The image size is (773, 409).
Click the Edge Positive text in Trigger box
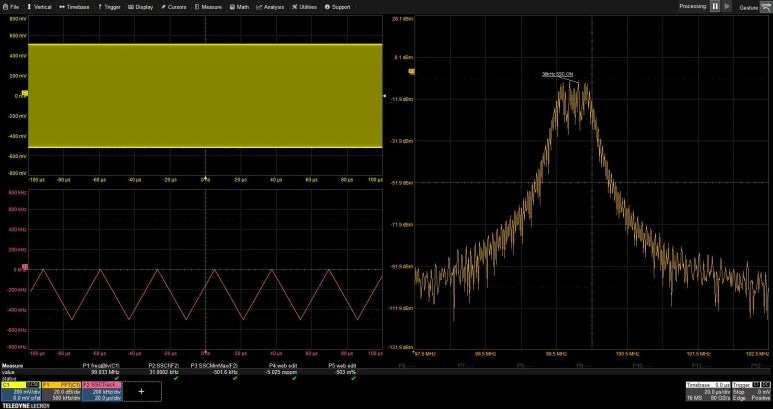pos(751,397)
